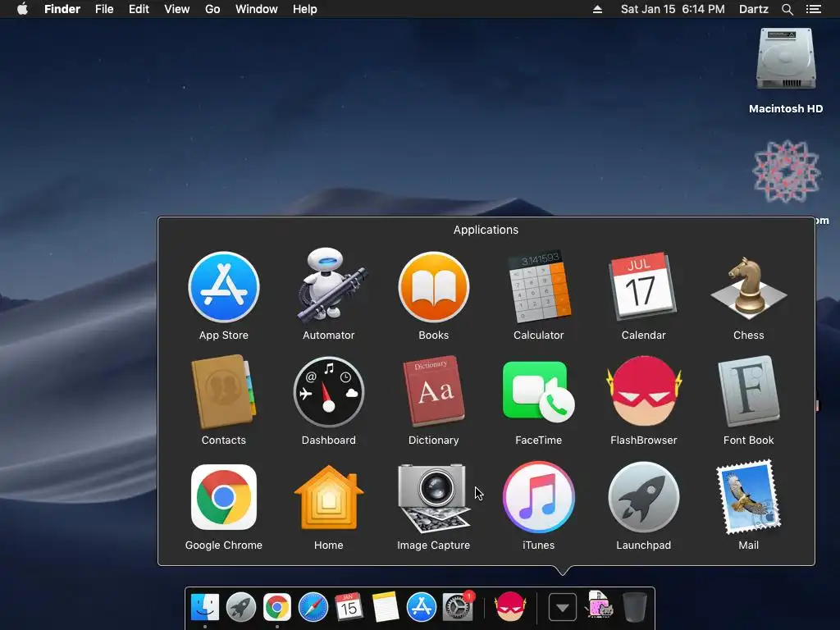Open the Calendar app showing JUL 17
The image size is (840, 630).
[643, 286]
